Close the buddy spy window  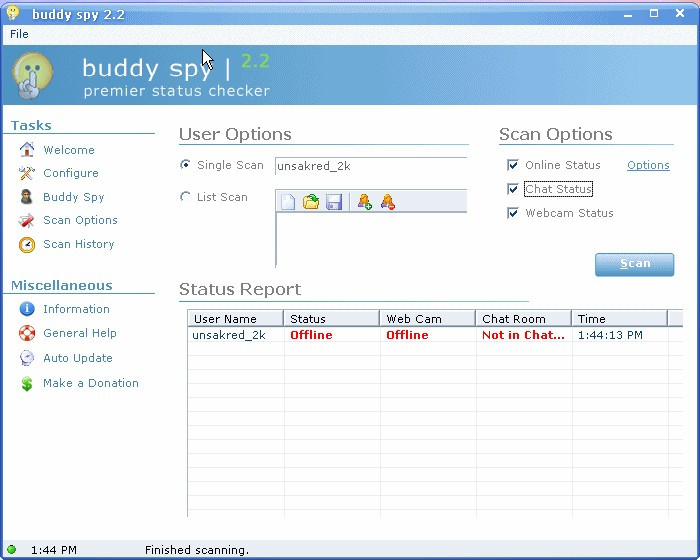[x=680, y=13]
